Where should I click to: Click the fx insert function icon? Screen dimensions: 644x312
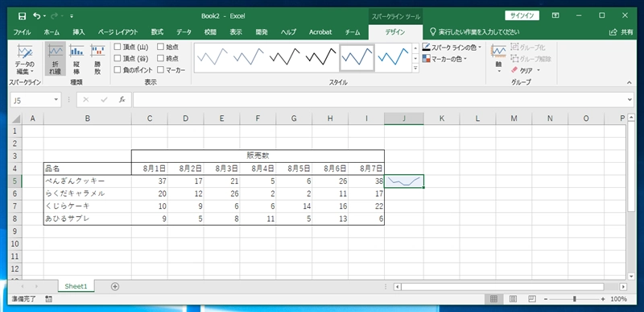tap(122, 100)
